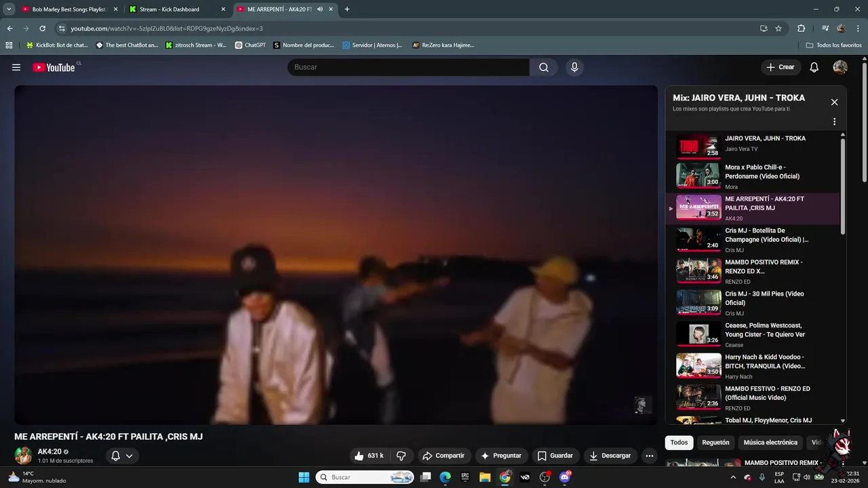The height and width of the screenshot is (488, 868).
Task: Go back in browser history
Action: tap(9, 28)
